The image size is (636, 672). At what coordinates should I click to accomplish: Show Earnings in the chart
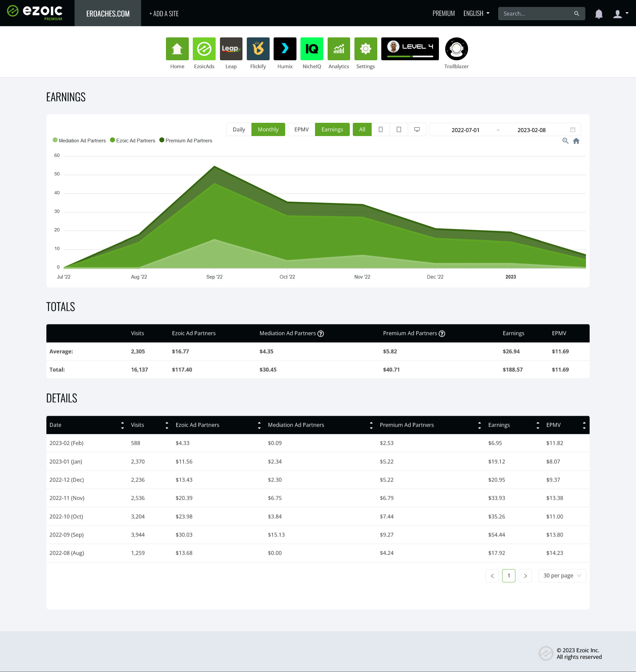pyautogui.click(x=332, y=129)
